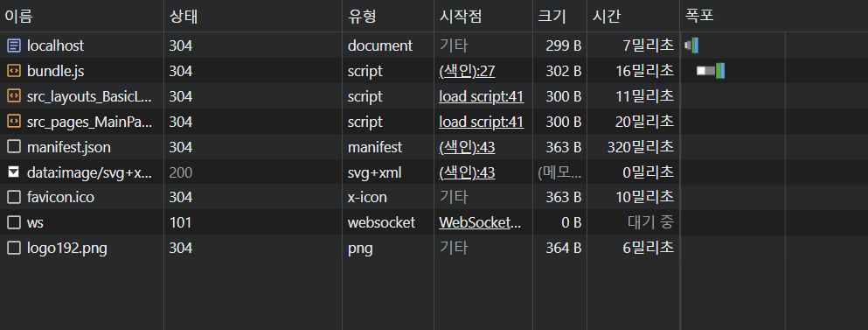Click the 폭포 waterfall column header
This screenshot has height=330, width=868.
tap(774, 16)
